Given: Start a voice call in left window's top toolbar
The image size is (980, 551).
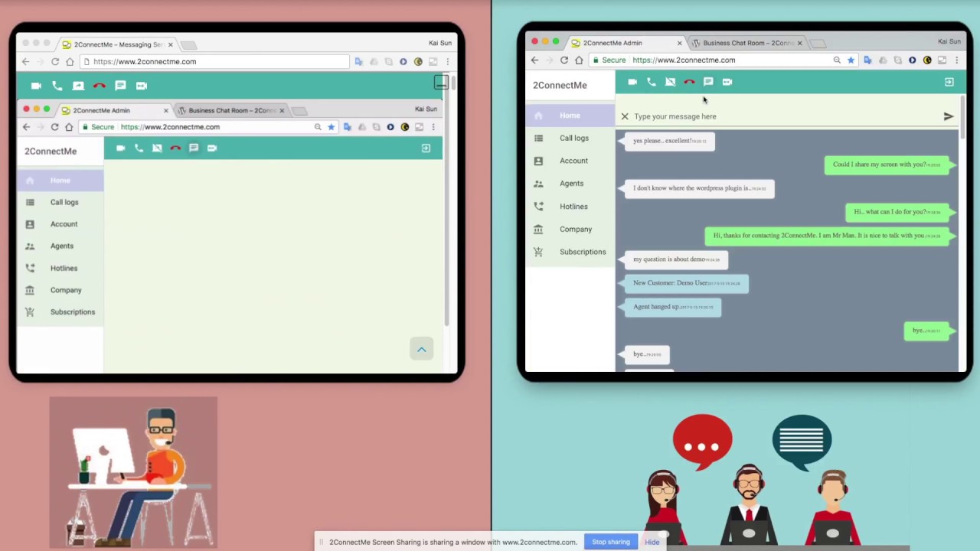Looking at the screenshot, I should [x=57, y=86].
